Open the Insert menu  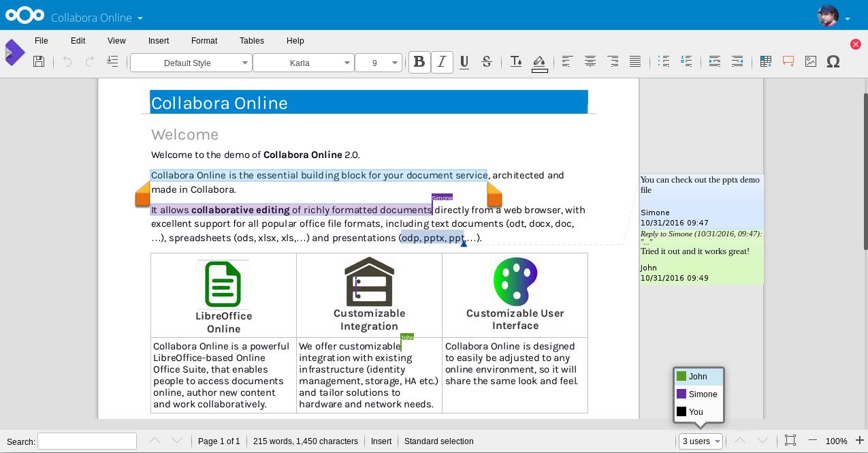(159, 41)
